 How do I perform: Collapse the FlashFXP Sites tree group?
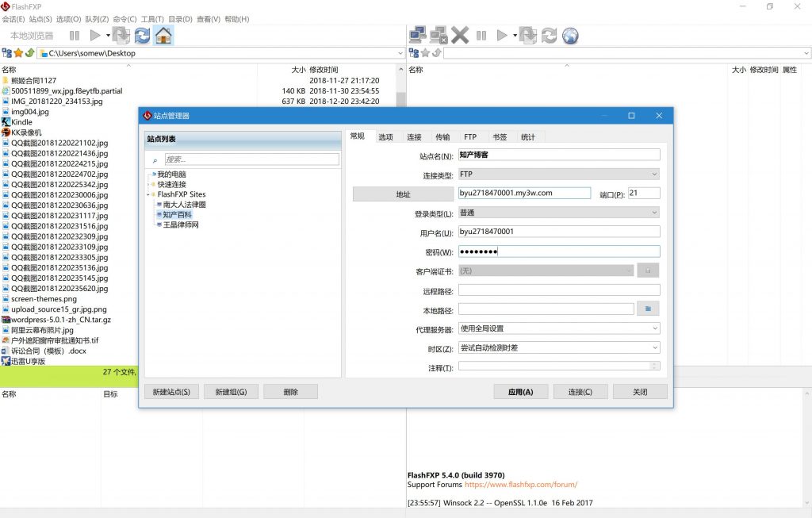(148, 195)
